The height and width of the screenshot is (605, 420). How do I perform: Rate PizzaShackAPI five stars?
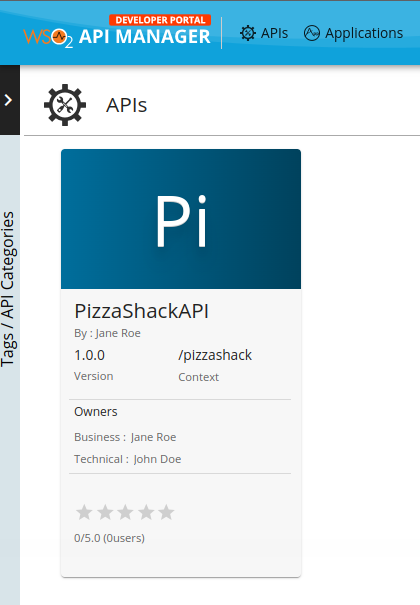tap(166, 512)
